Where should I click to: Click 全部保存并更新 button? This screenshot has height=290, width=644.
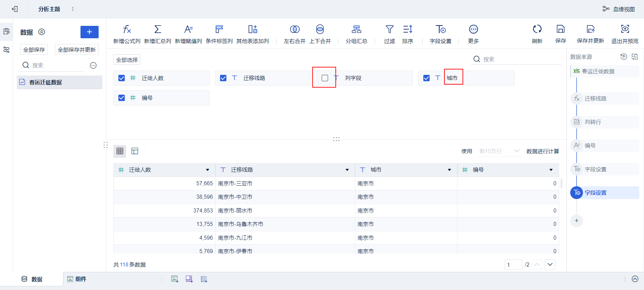click(77, 50)
